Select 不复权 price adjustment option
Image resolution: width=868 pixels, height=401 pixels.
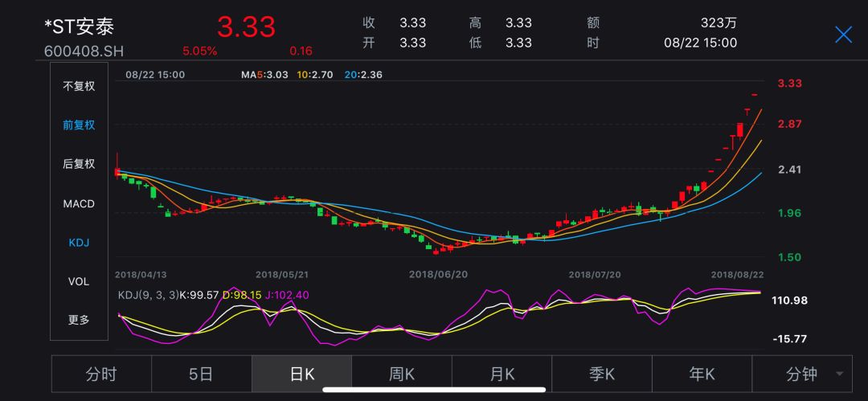[x=79, y=86]
